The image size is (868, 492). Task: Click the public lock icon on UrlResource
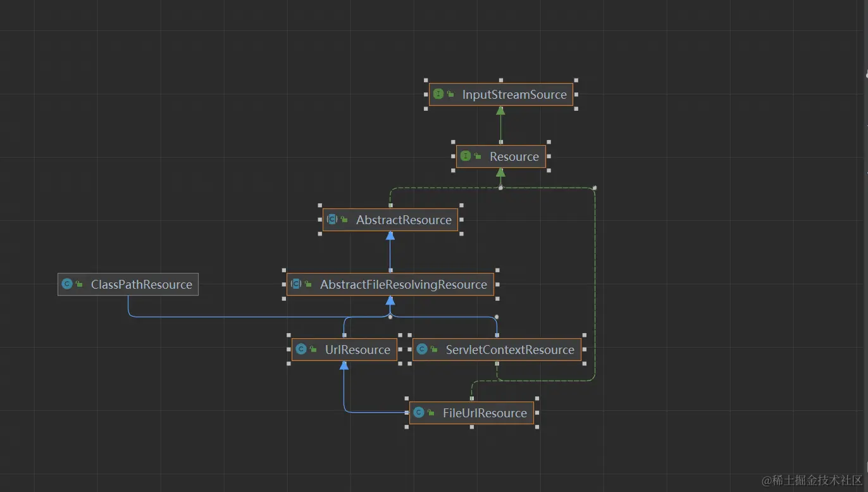[313, 350]
